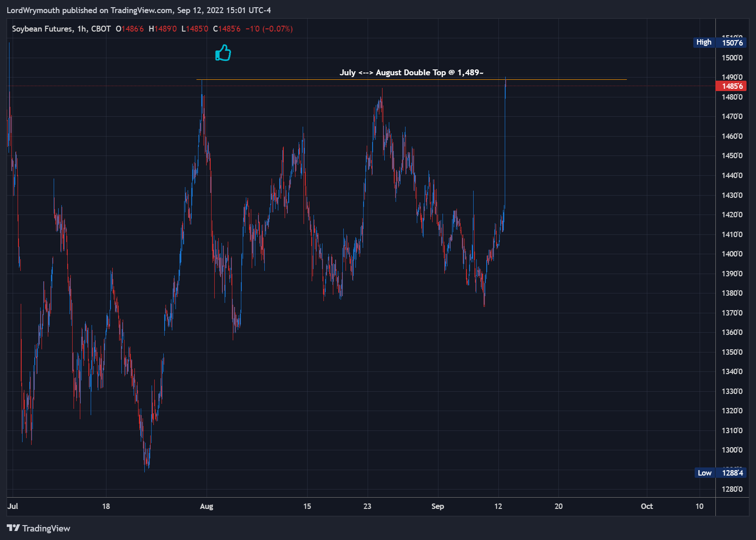Select the 'July <--> August Double Top @ 1,489~' label
Image resolution: width=756 pixels, height=540 pixels.
coord(411,73)
